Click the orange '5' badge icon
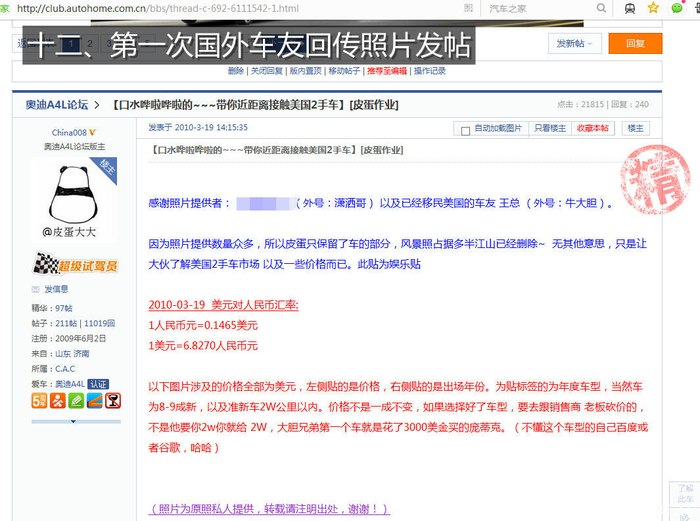Image resolution: width=700 pixels, height=521 pixels. pyautogui.click(x=39, y=402)
